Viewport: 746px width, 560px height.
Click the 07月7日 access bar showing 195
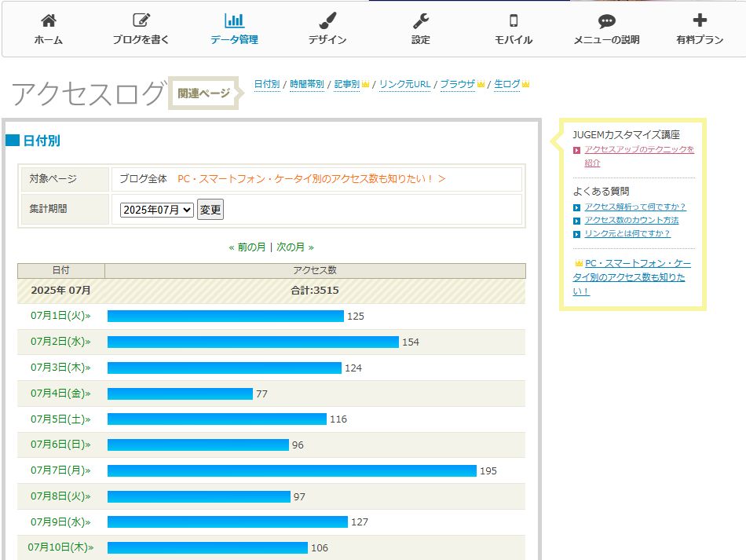pos(291,470)
